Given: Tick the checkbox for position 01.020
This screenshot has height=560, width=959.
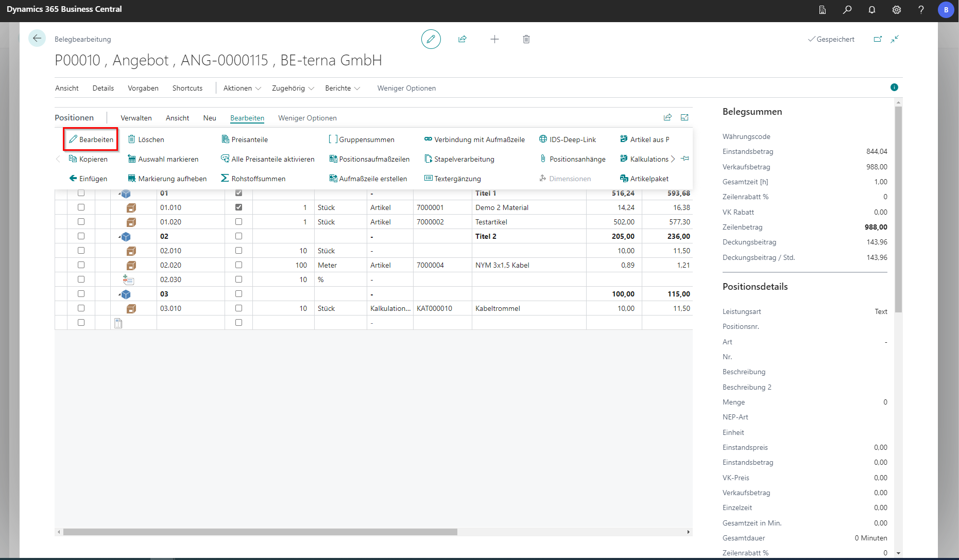Looking at the screenshot, I should point(238,222).
